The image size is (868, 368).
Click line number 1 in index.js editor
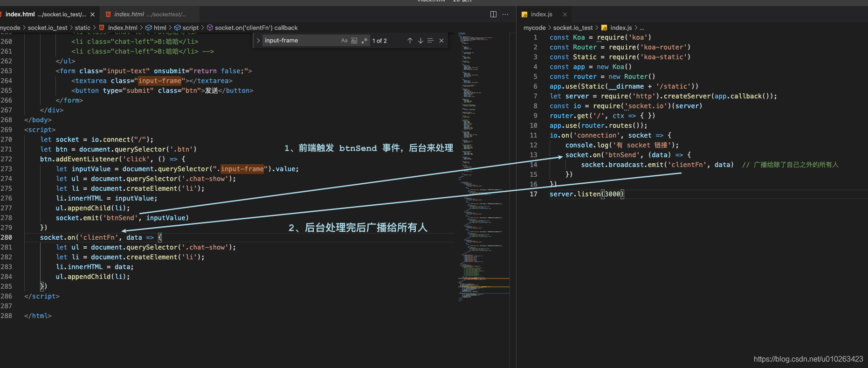535,37
